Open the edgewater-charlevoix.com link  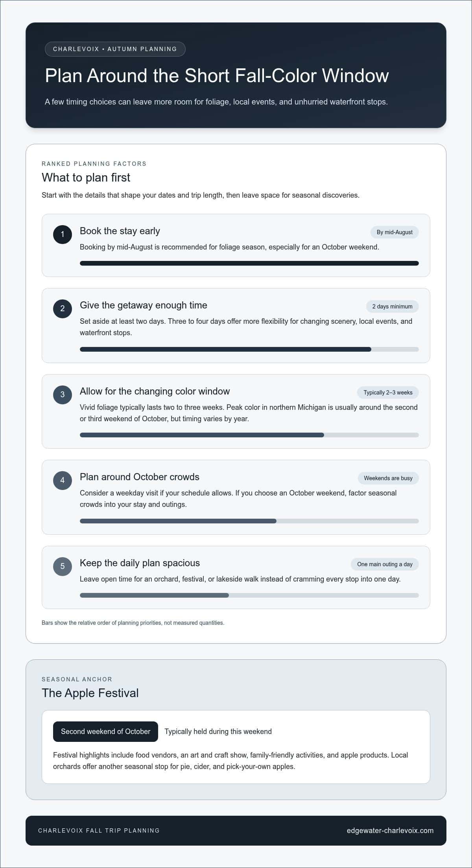390,831
